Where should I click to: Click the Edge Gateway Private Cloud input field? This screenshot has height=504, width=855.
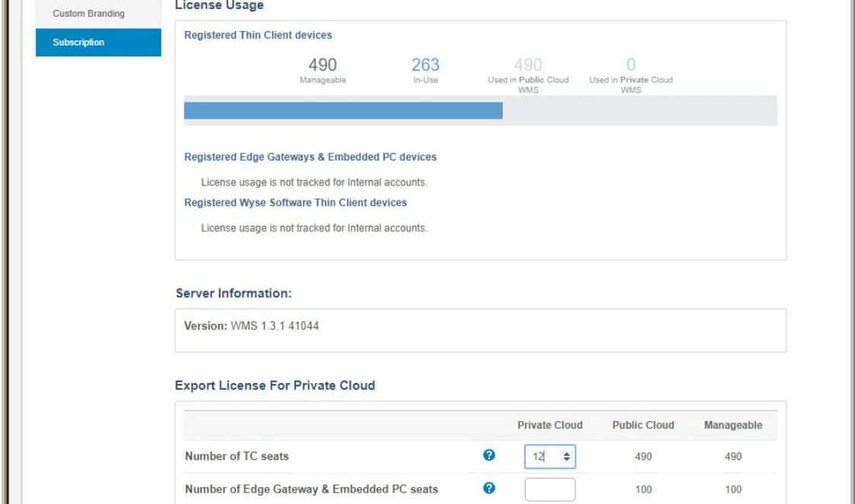pyautogui.click(x=550, y=490)
